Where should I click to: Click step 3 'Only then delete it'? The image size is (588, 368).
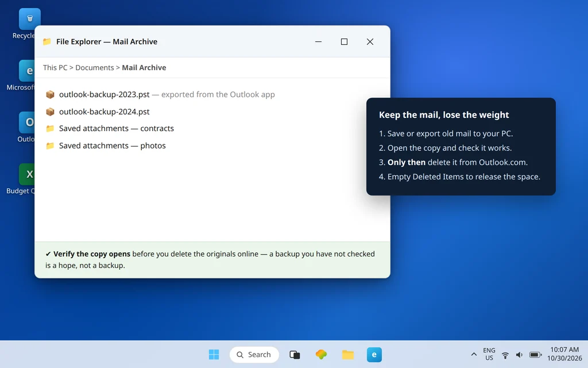pyautogui.click(x=453, y=162)
